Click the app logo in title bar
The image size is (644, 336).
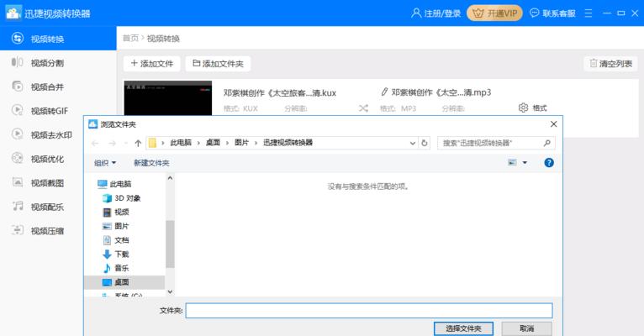pyautogui.click(x=13, y=13)
